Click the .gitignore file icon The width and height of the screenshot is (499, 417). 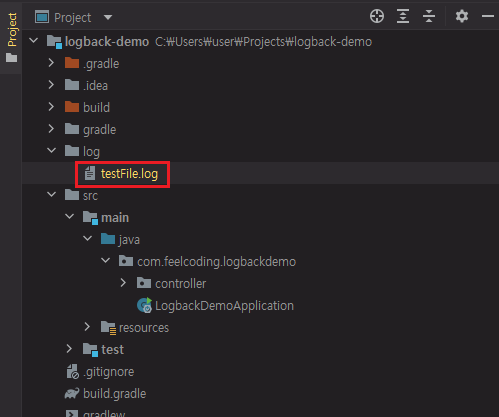[72, 371]
